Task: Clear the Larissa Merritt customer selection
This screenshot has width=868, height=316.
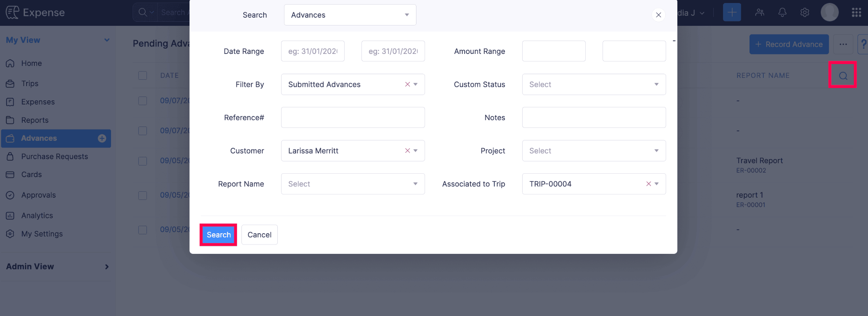Action: (x=407, y=151)
